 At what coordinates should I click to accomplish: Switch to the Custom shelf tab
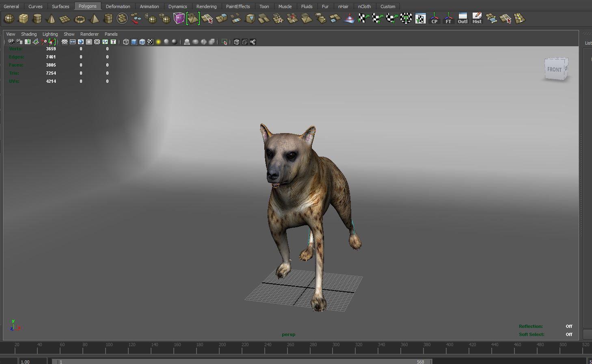(388, 6)
